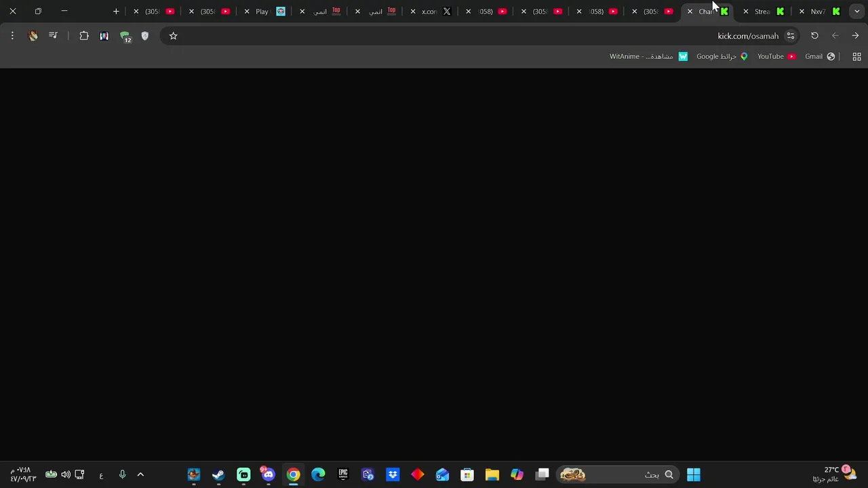Screen dimensions: 868x488
Task: Close the Play tab
Action: tap(247, 12)
